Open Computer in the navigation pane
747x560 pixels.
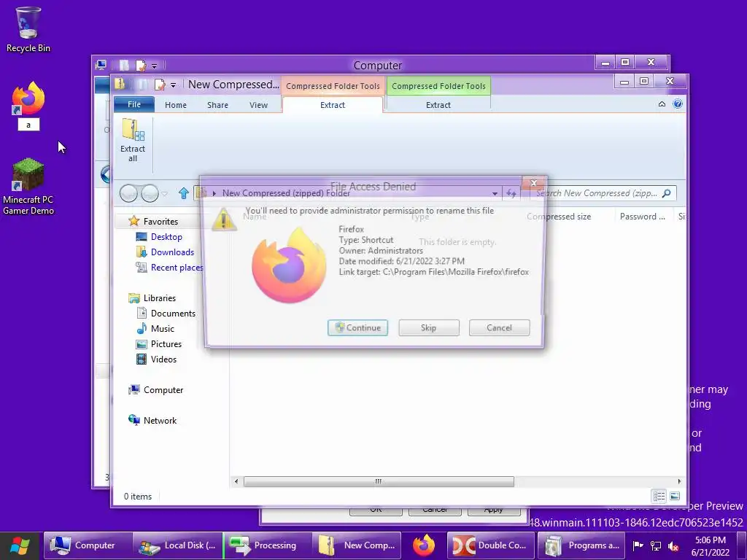pyautogui.click(x=163, y=389)
